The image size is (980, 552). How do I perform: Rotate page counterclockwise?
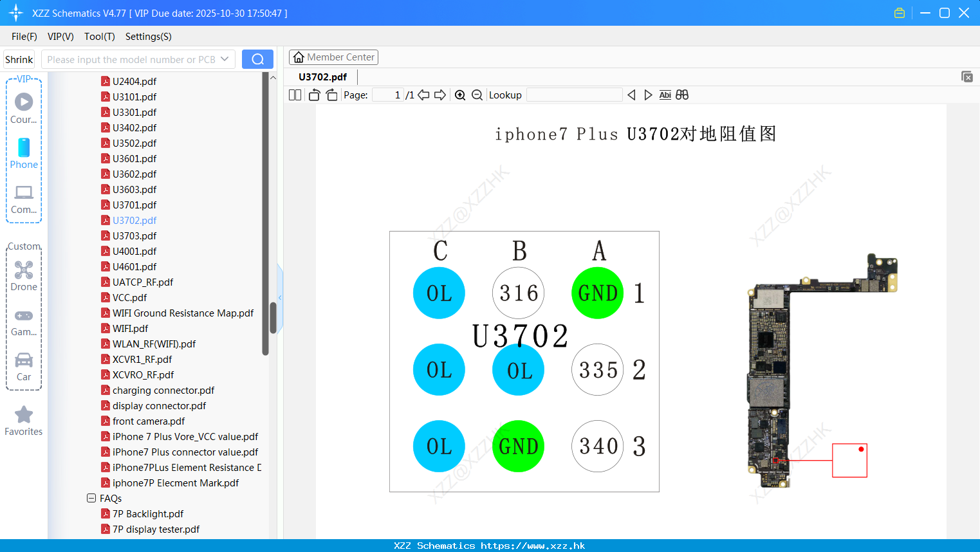[314, 95]
